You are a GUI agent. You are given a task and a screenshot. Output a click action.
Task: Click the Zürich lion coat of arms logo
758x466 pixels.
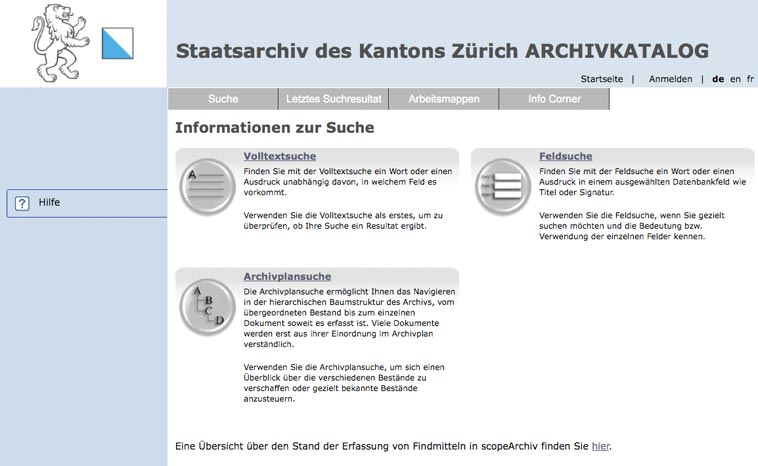[x=60, y=43]
